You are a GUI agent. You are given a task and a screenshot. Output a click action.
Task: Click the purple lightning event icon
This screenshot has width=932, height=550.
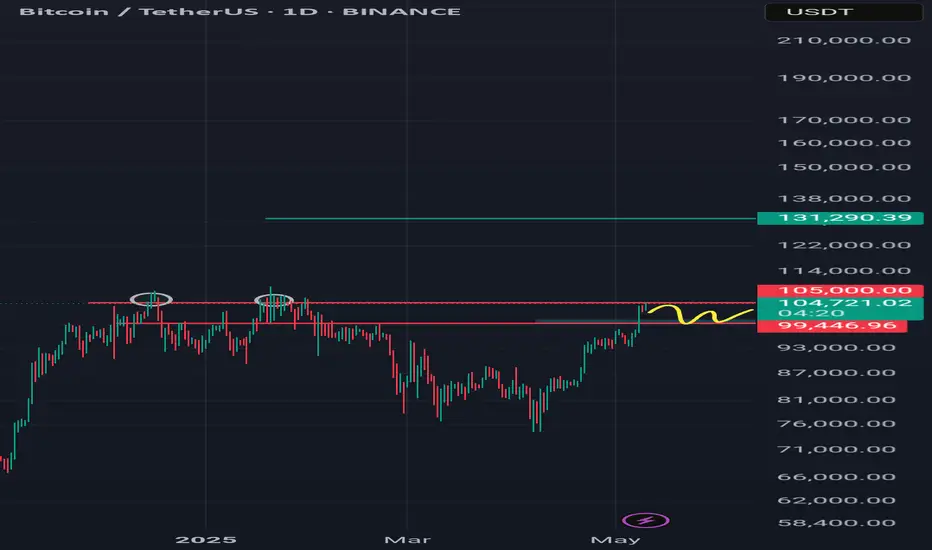[646, 521]
